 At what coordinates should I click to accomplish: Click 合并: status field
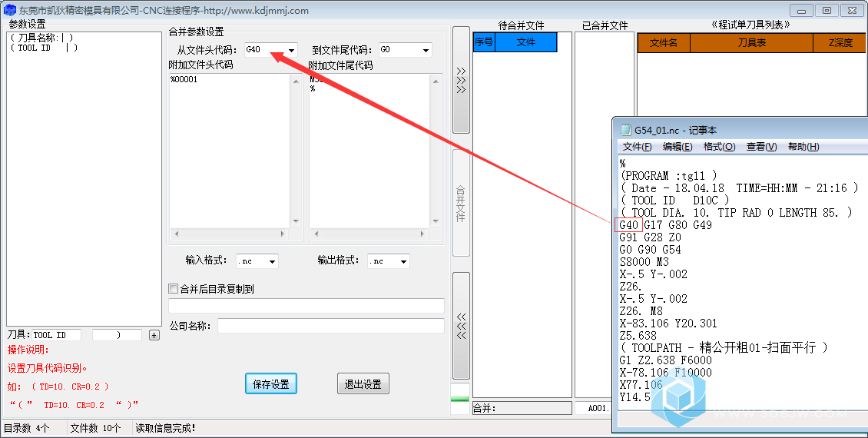[522, 408]
